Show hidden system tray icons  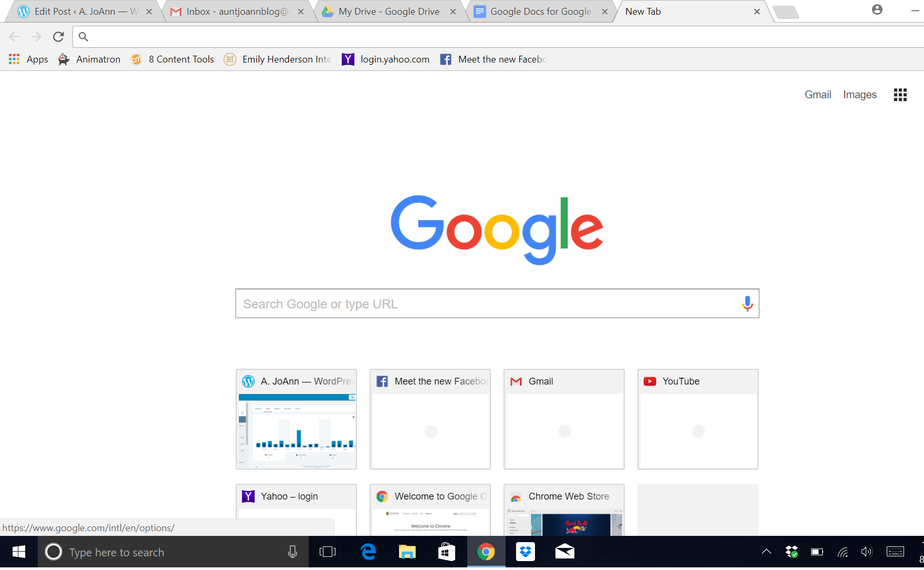[x=766, y=552]
